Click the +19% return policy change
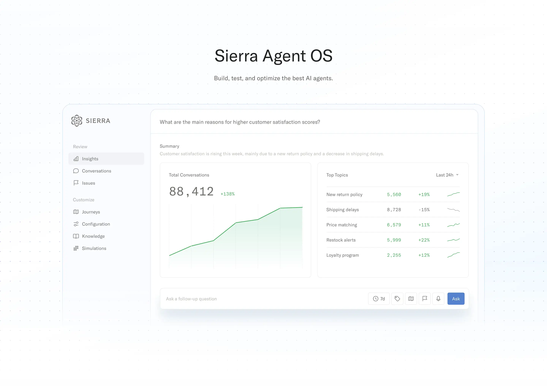 coord(424,194)
